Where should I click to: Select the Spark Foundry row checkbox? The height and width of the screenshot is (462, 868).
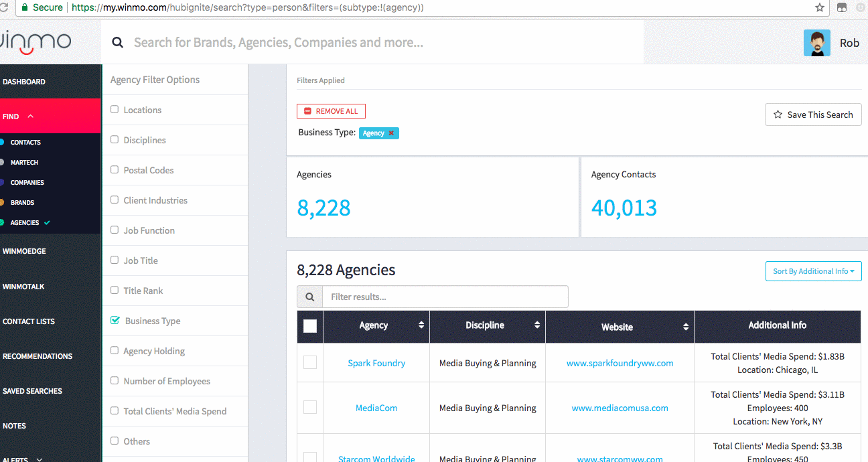point(310,362)
